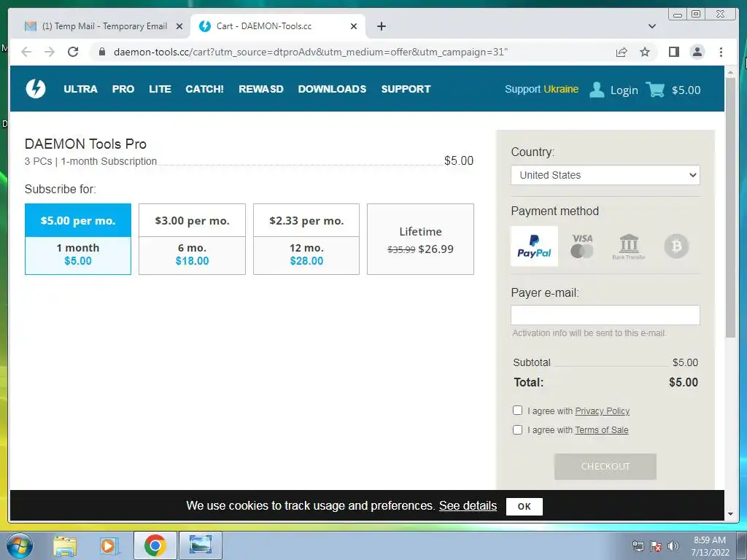Image resolution: width=747 pixels, height=560 pixels.
Task: Open the DOWNLOADS menu item
Action: [x=332, y=89]
